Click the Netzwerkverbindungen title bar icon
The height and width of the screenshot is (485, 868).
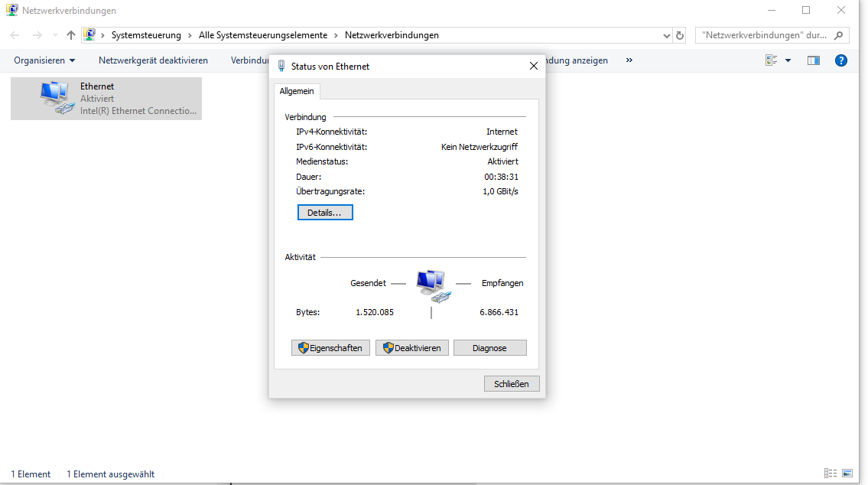[x=12, y=10]
